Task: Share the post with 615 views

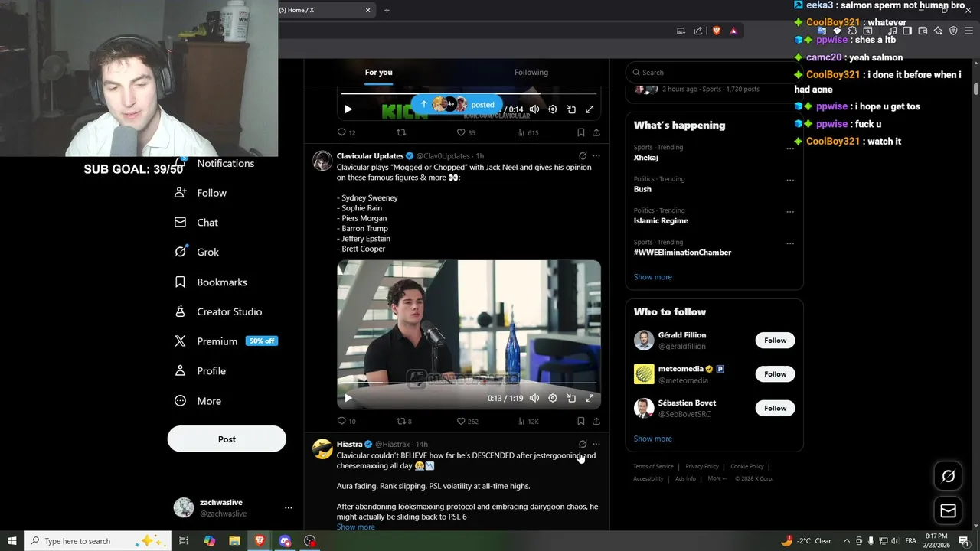Action: point(596,132)
